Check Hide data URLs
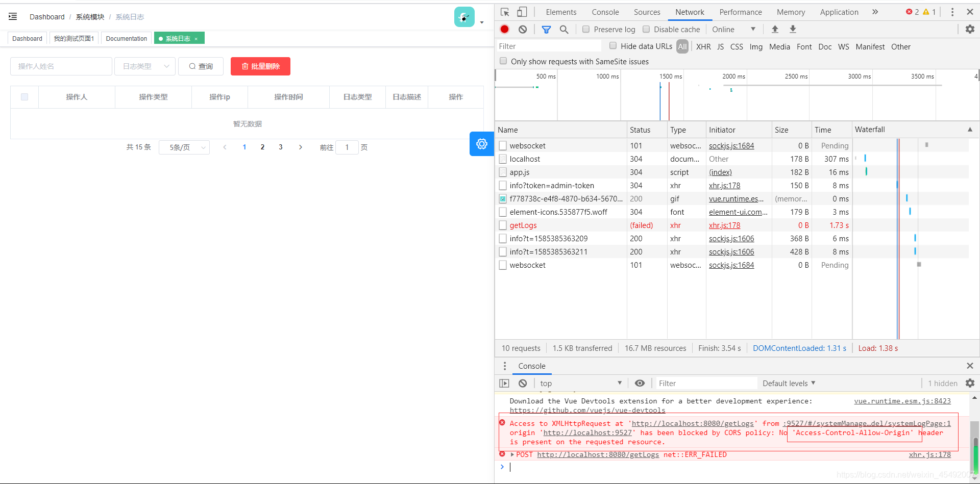The height and width of the screenshot is (484, 980). (613, 45)
